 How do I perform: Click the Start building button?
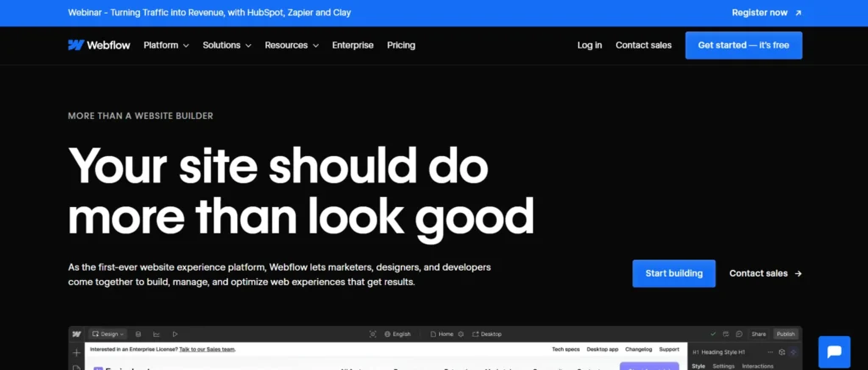tap(674, 273)
